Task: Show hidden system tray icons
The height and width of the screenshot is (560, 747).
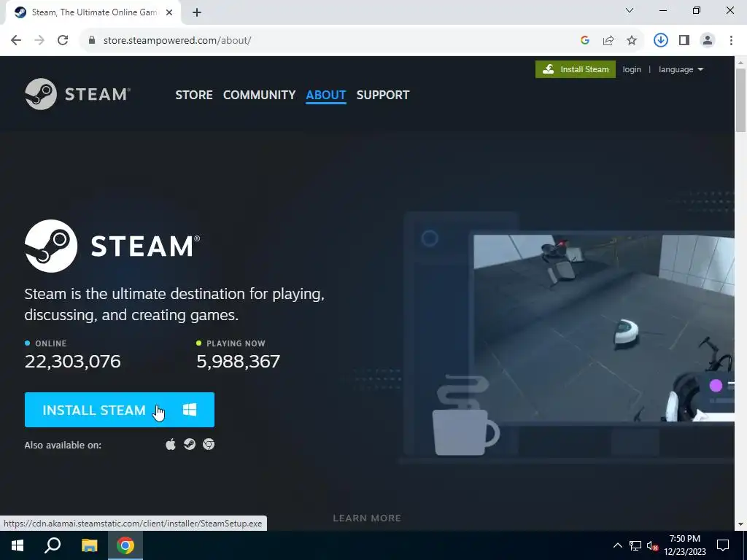Action: point(617,545)
